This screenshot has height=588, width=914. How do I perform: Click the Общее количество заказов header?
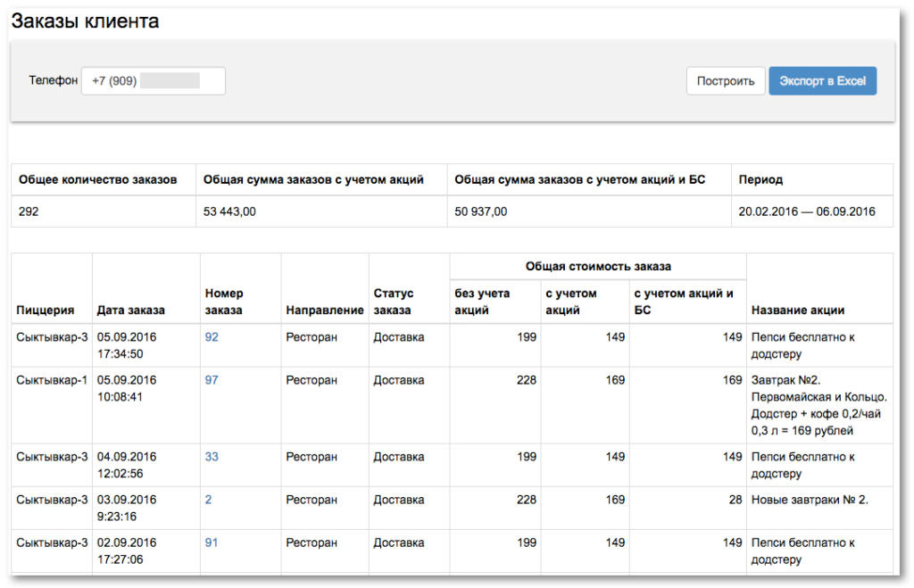(x=98, y=179)
